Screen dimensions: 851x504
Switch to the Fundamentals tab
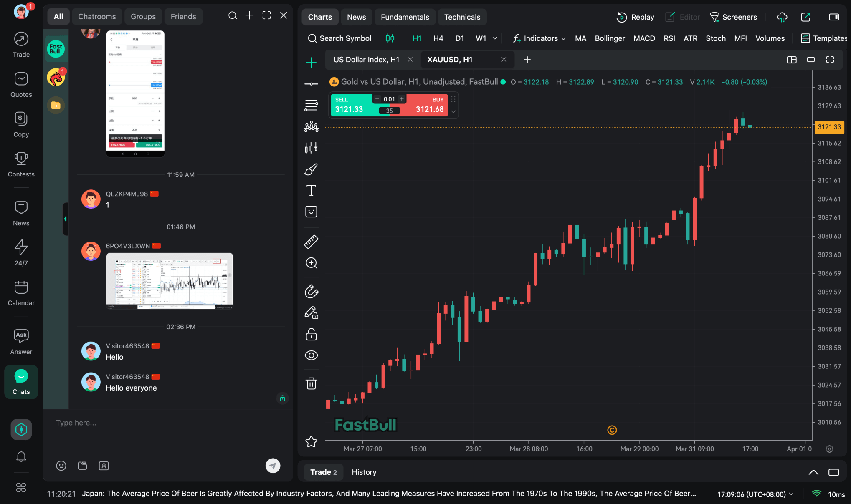click(x=405, y=17)
